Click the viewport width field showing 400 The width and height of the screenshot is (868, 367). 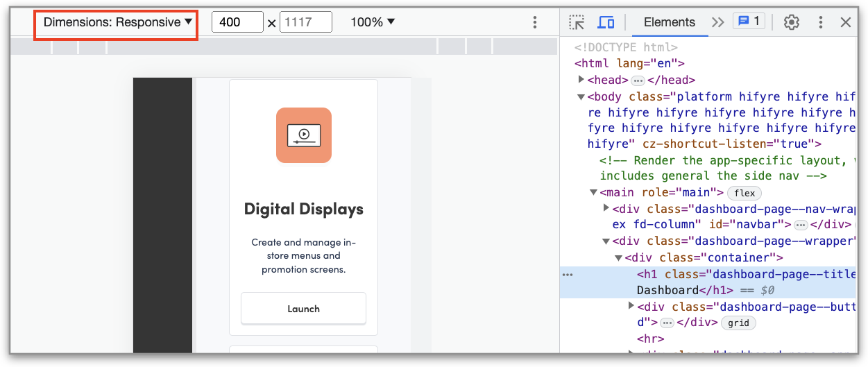point(237,22)
